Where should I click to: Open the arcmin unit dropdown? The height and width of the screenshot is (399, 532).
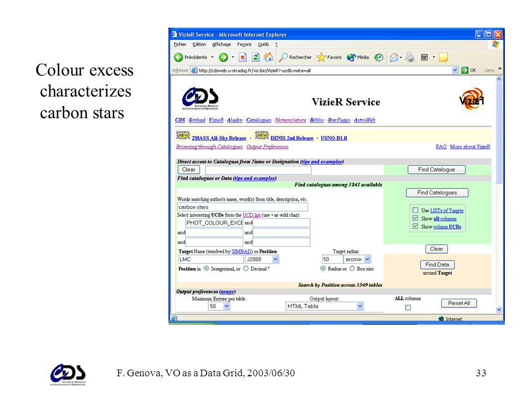point(367,259)
